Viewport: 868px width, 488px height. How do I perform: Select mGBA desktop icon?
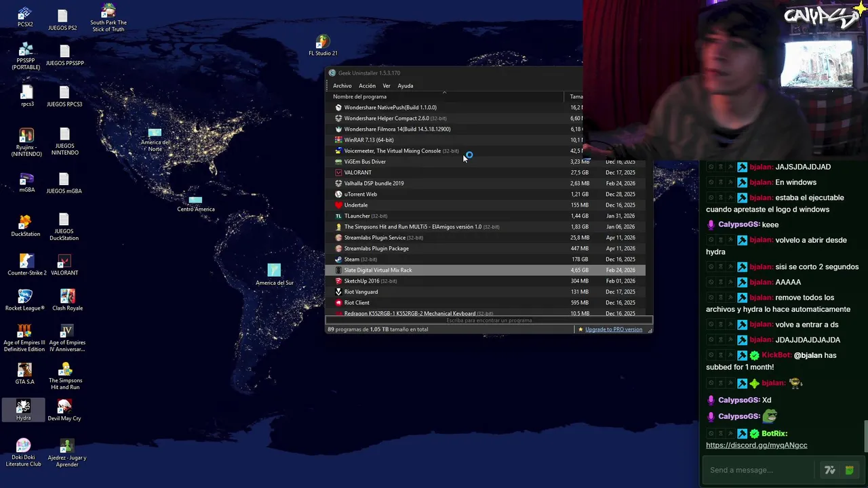coord(26,183)
